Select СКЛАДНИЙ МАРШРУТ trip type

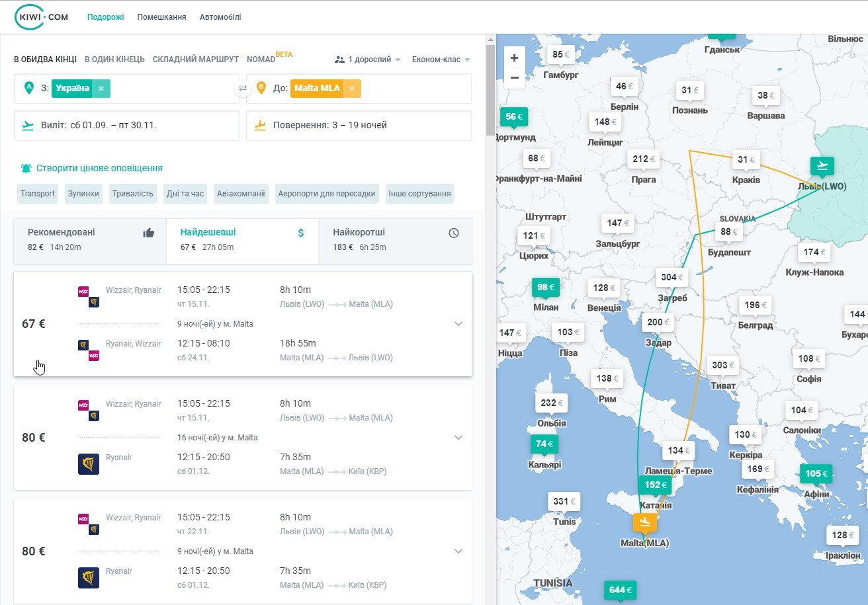(x=196, y=60)
